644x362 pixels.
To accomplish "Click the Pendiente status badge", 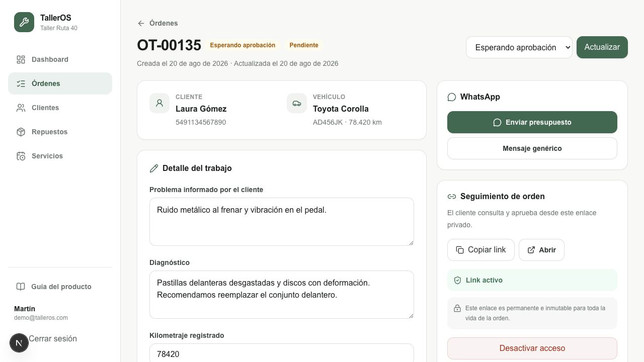I will click(x=304, y=45).
